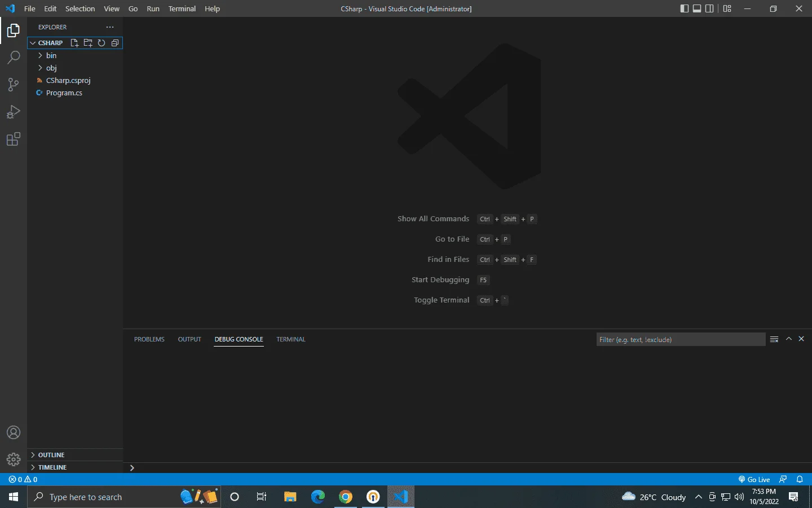Click the Windows Start button
The image size is (812, 508).
pos(14,497)
